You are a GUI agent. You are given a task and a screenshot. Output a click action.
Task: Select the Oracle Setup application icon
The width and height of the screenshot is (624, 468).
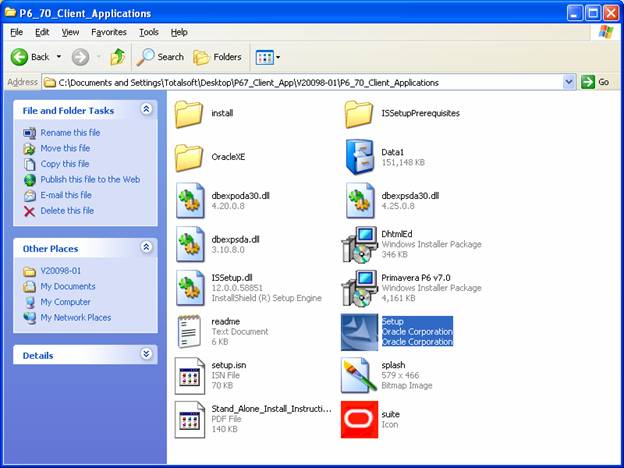pyautogui.click(x=359, y=332)
